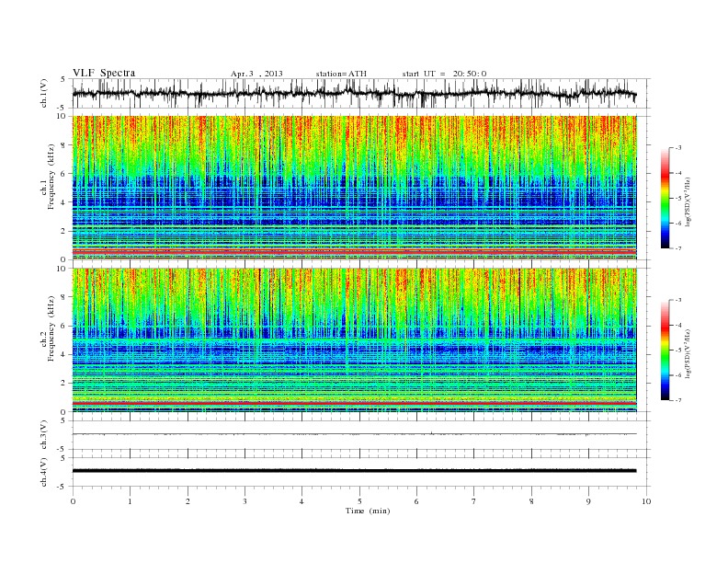Click the "ch.3(V)" axis label
This screenshot has width=728, height=563.
[x=44, y=435]
